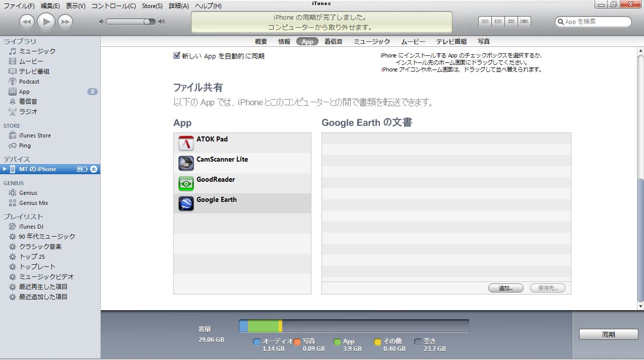Screen dimensions: 644x360
Task: Open Genius in the sidebar
Action: click(x=28, y=193)
